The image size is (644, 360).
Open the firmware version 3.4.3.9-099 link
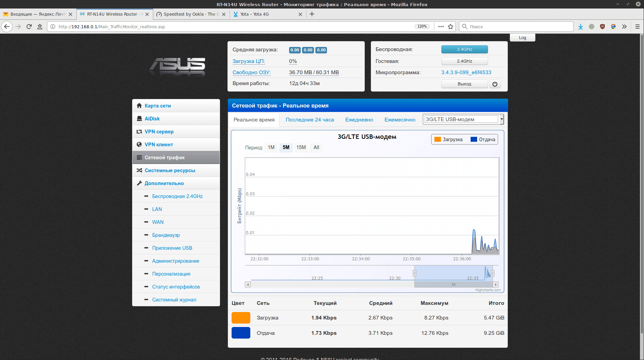[466, 72]
